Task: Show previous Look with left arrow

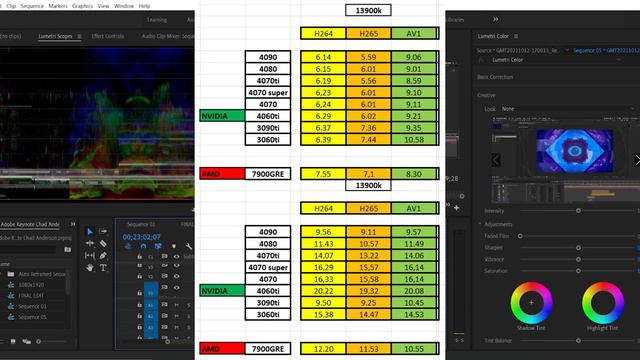Action: tap(496, 160)
